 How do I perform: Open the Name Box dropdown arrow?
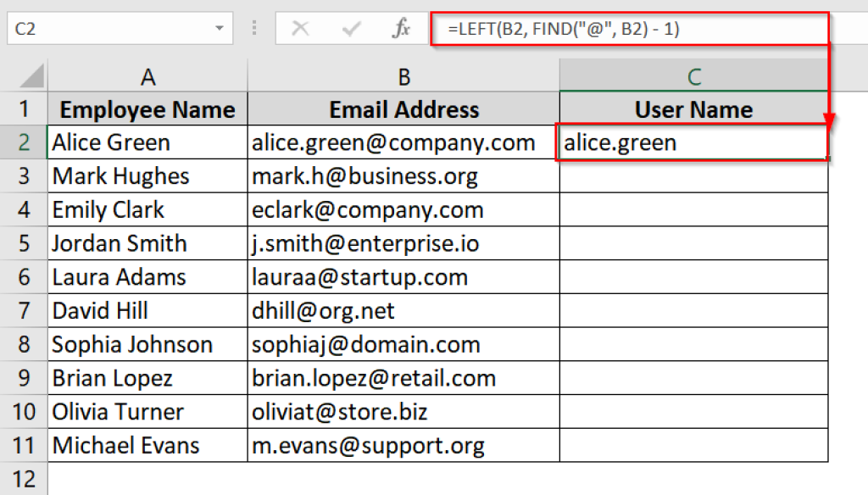click(222, 28)
